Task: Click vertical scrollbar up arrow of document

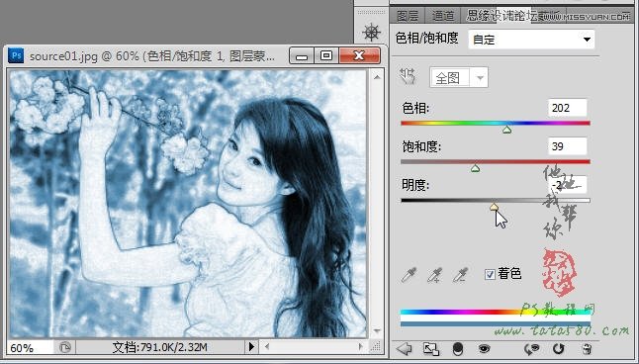Action: [x=377, y=76]
